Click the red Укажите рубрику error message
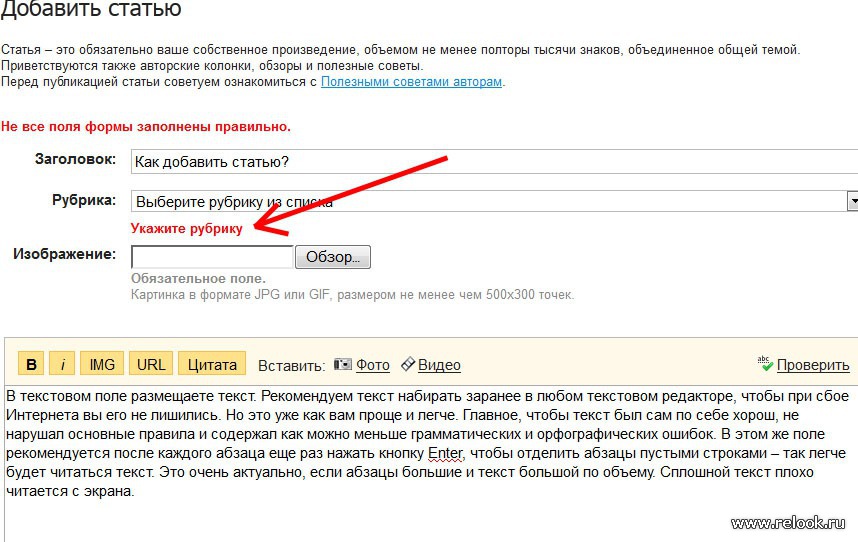This screenshot has width=858, height=542. point(187,229)
